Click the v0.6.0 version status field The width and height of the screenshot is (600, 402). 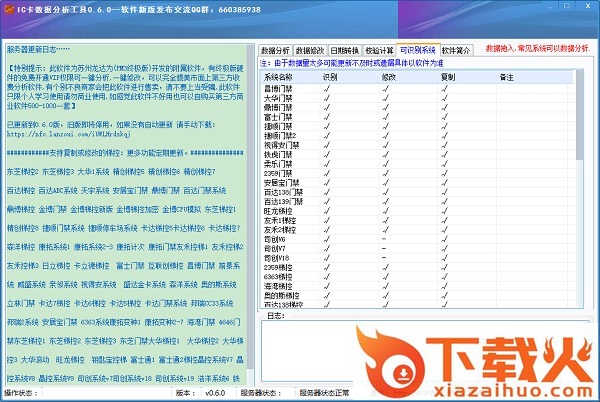click(x=215, y=393)
